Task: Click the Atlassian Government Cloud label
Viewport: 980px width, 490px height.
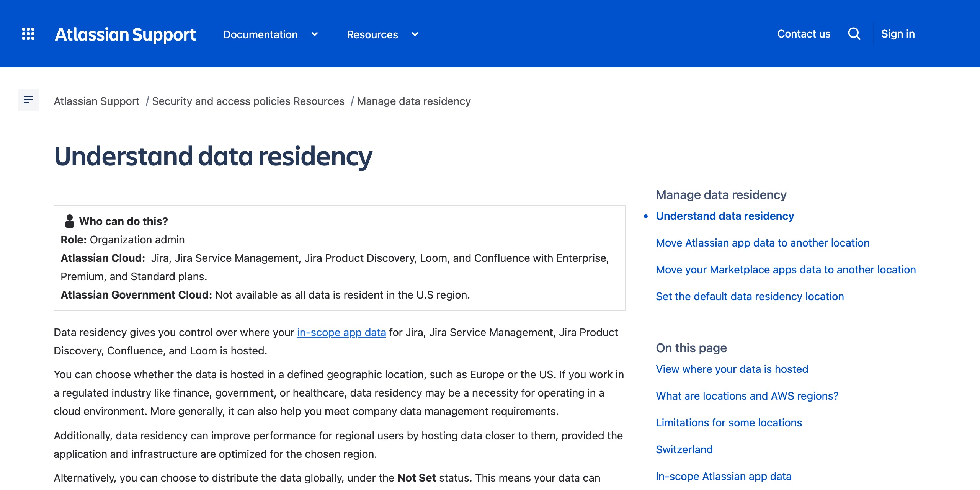Action: (136, 295)
